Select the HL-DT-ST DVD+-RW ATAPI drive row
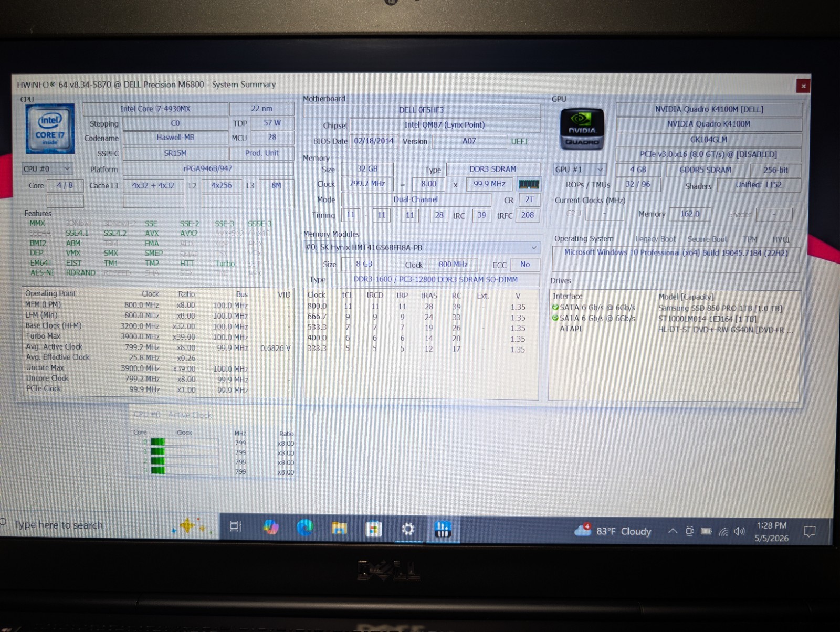Viewport: 840px width, 632px height. pos(674,329)
